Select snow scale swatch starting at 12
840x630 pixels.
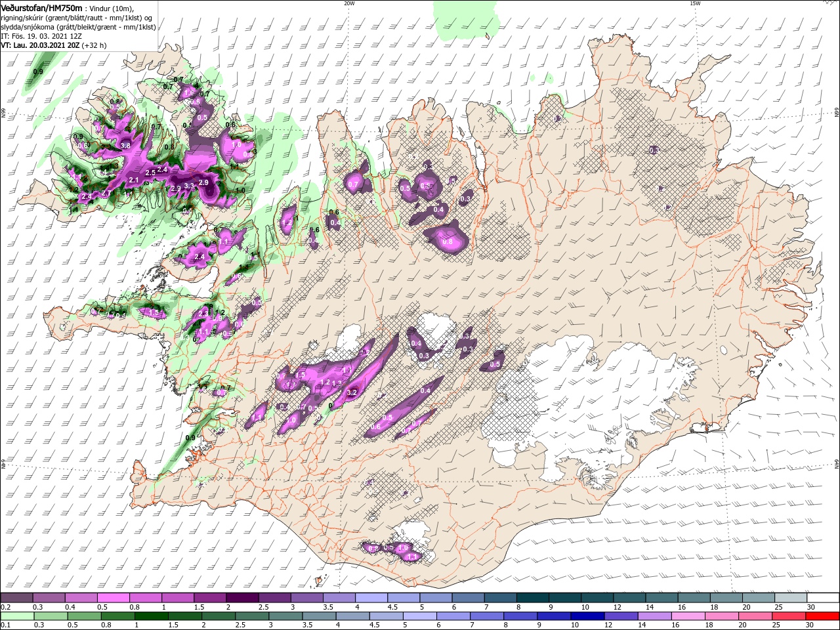(x=629, y=598)
